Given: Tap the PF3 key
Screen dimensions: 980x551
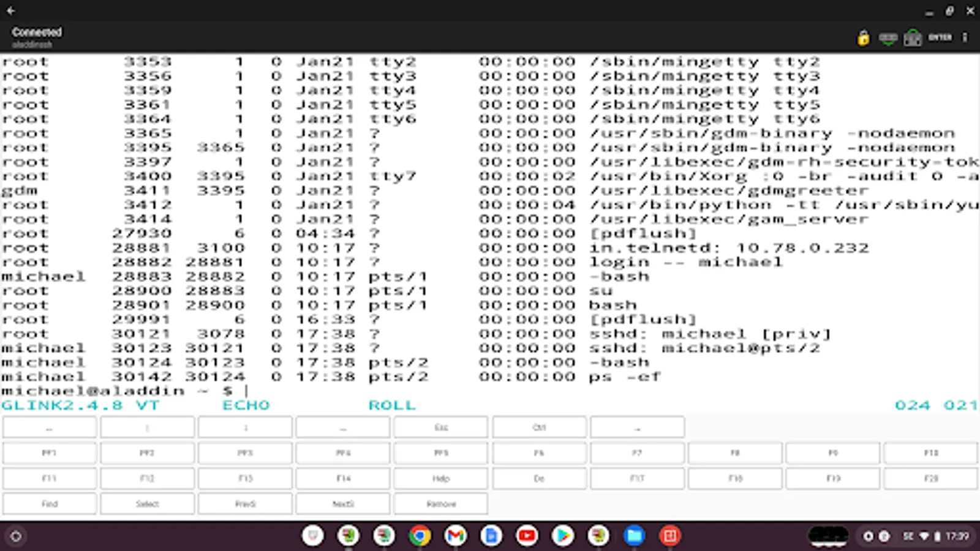Looking at the screenshot, I should click(245, 453).
